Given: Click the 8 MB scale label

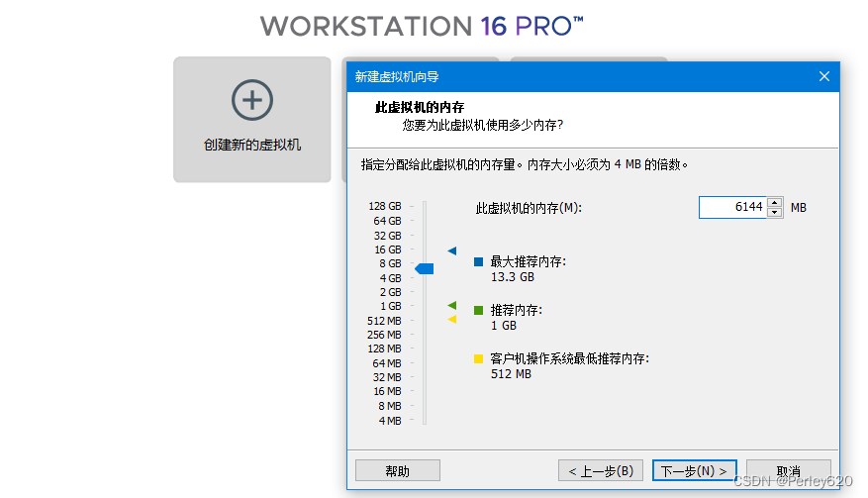Looking at the screenshot, I should 390,406.
